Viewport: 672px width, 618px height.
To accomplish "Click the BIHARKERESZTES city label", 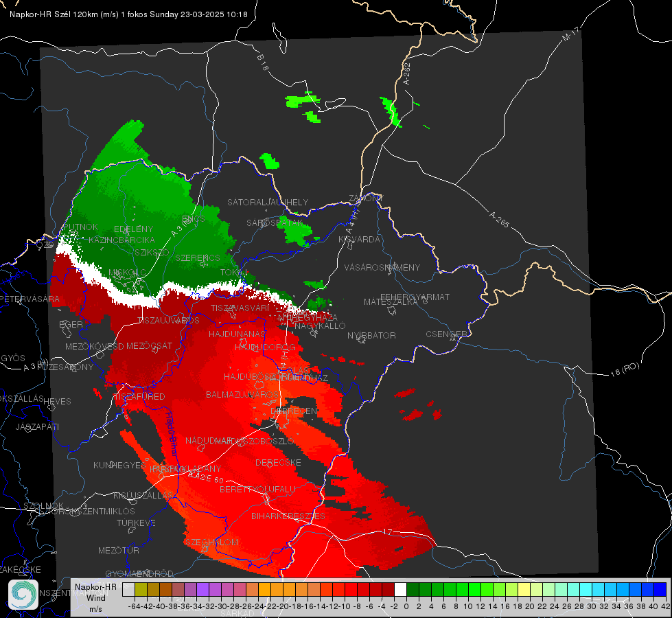I will pyautogui.click(x=288, y=516).
